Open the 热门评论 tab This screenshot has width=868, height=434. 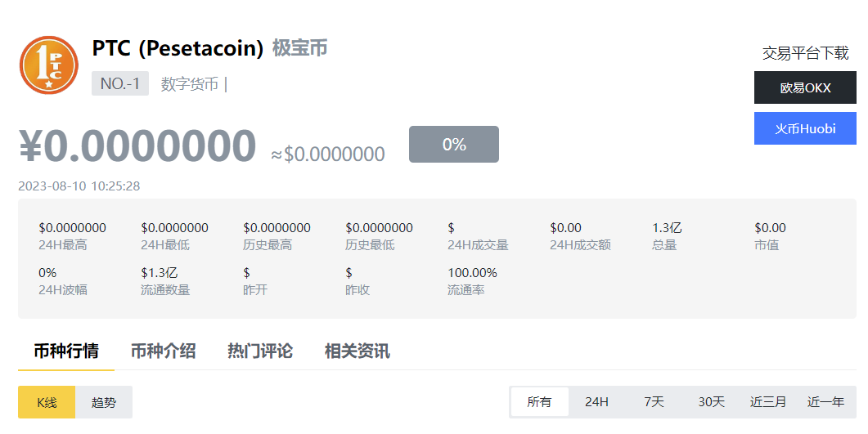click(259, 351)
